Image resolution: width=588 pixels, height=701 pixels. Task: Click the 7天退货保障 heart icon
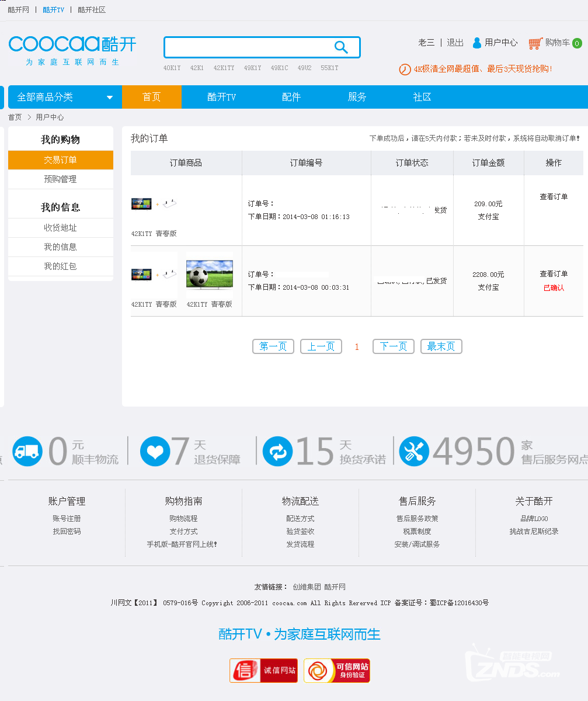pyautogui.click(x=155, y=452)
